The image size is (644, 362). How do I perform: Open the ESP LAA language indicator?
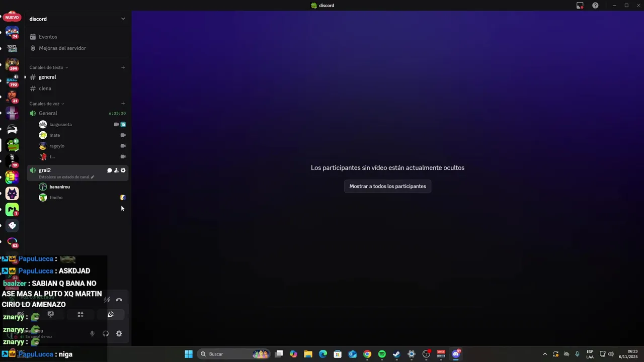coord(590,354)
